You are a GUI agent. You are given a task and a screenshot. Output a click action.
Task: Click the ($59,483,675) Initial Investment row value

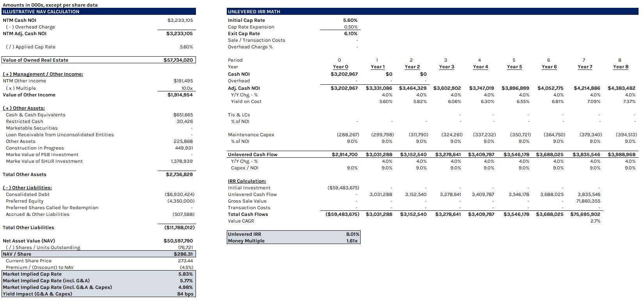[342, 188]
